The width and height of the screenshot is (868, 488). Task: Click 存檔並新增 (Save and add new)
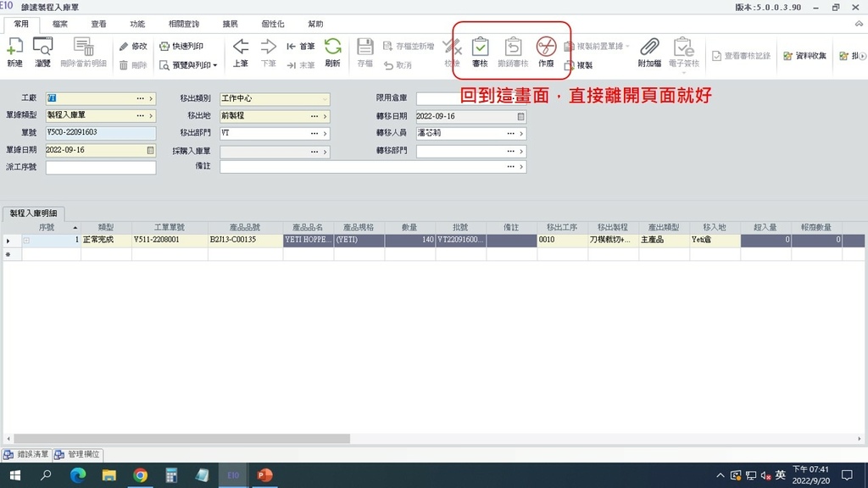(409, 47)
